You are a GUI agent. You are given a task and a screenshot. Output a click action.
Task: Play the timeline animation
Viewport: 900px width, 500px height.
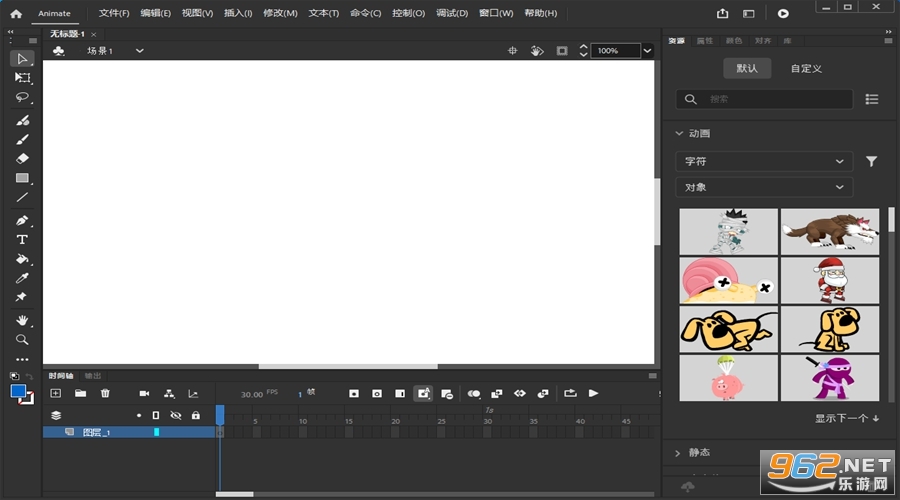click(593, 393)
